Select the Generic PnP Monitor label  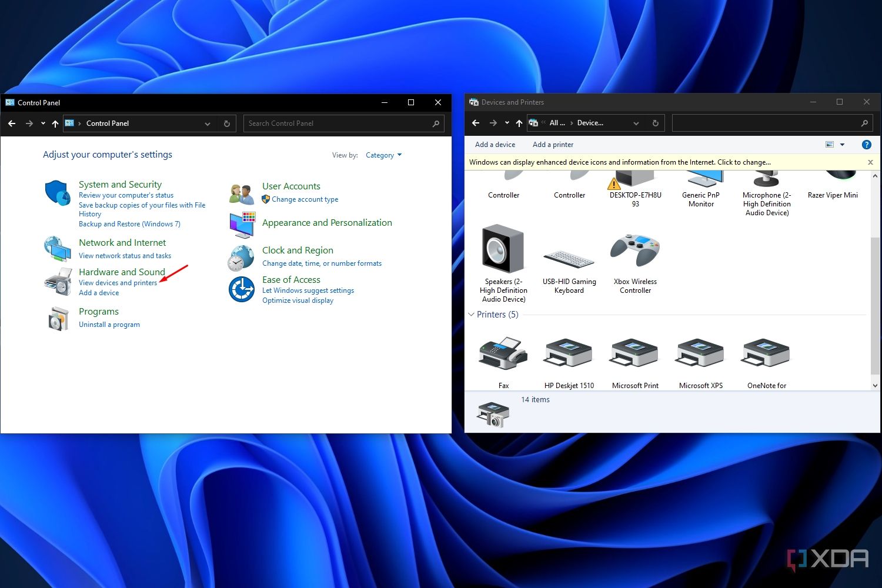coord(701,199)
